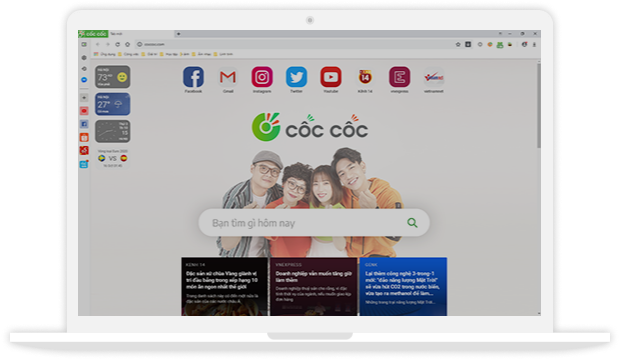Open the GENK news card
The image size is (620, 360).
pos(403,287)
